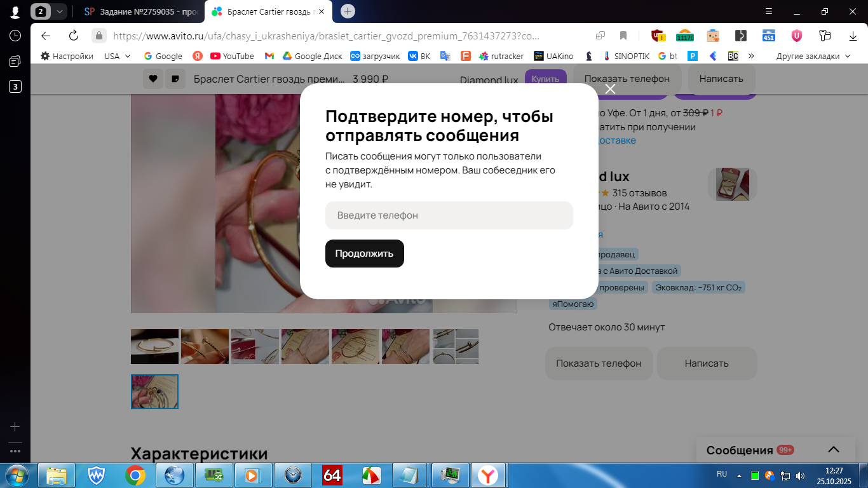This screenshot has height=488, width=868.
Task: Select the second bracelet photo thumbnail
Action: coord(205,346)
